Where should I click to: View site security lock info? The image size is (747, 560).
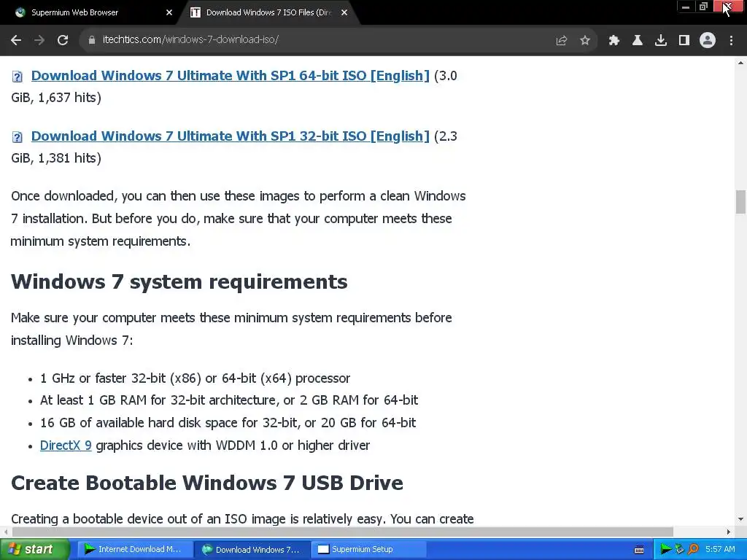click(x=92, y=40)
